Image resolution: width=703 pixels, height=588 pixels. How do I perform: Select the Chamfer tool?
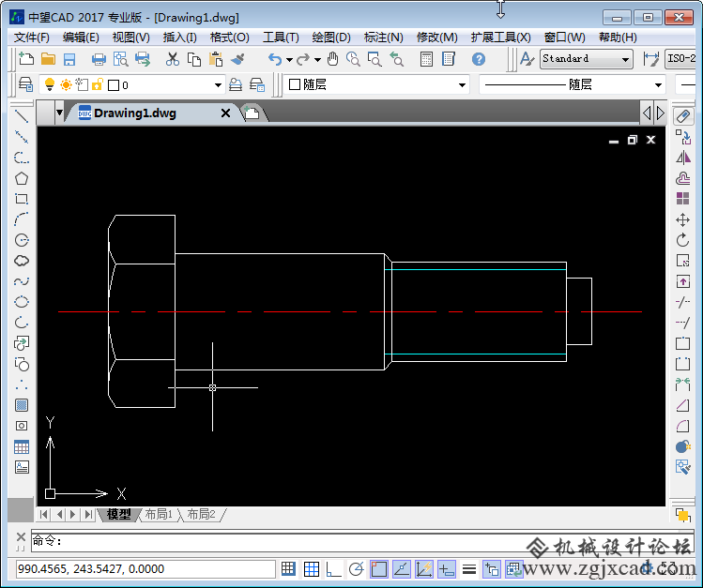pos(683,406)
